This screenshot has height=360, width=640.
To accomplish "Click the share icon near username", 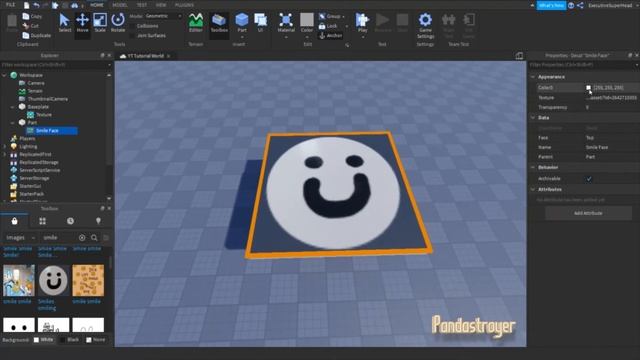I will (x=580, y=5).
